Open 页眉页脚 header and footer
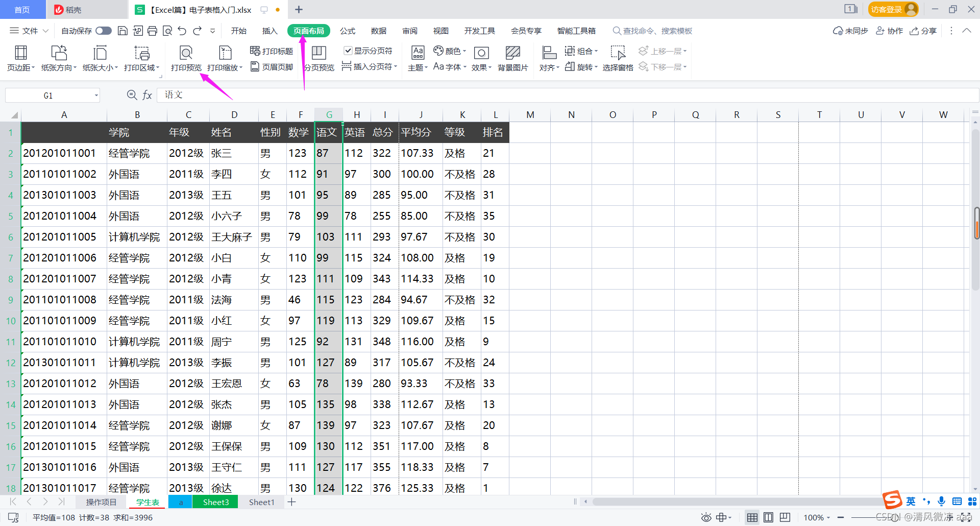This screenshot has width=980, height=526. click(x=272, y=67)
